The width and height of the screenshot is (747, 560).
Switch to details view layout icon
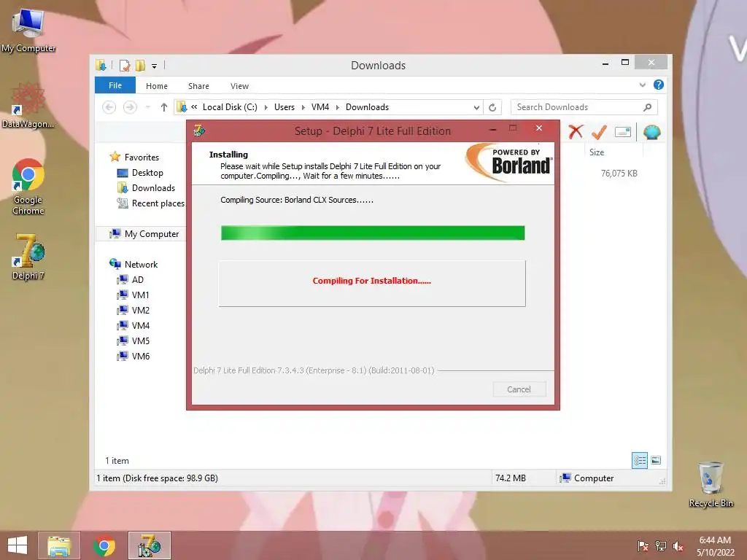[640, 460]
